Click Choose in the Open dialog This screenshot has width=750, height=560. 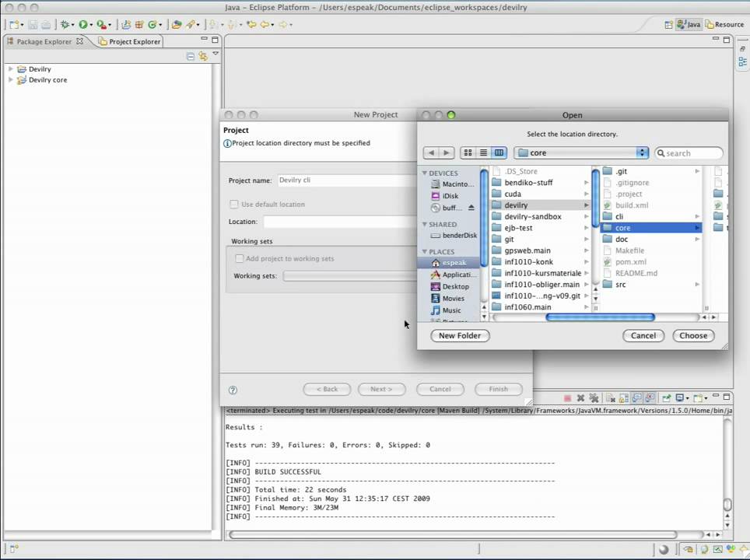pyautogui.click(x=693, y=336)
